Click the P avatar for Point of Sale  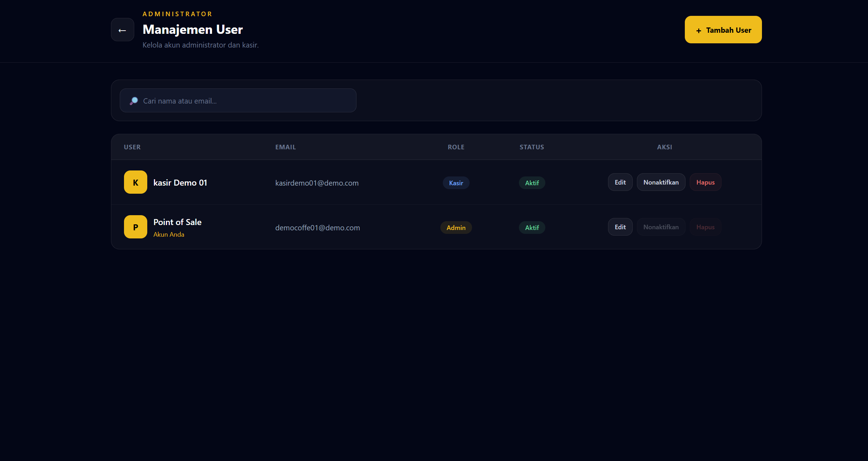click(136, 227)
